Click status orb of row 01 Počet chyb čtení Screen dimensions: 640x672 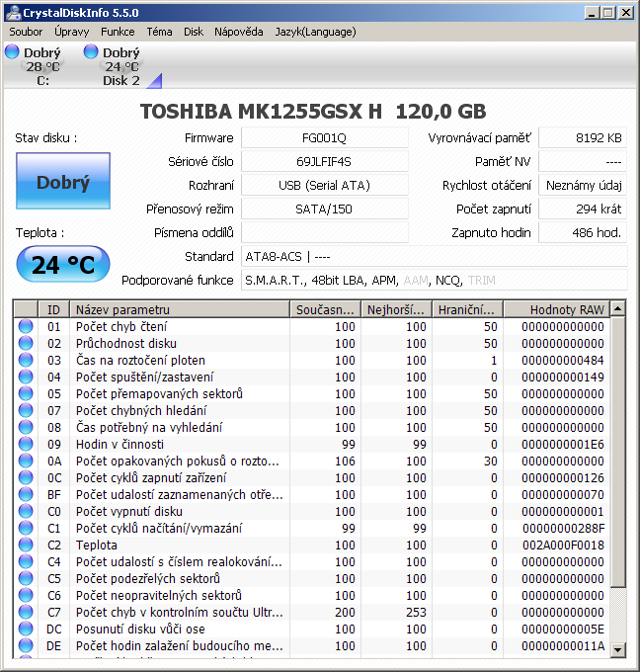[x=26, y=326]
